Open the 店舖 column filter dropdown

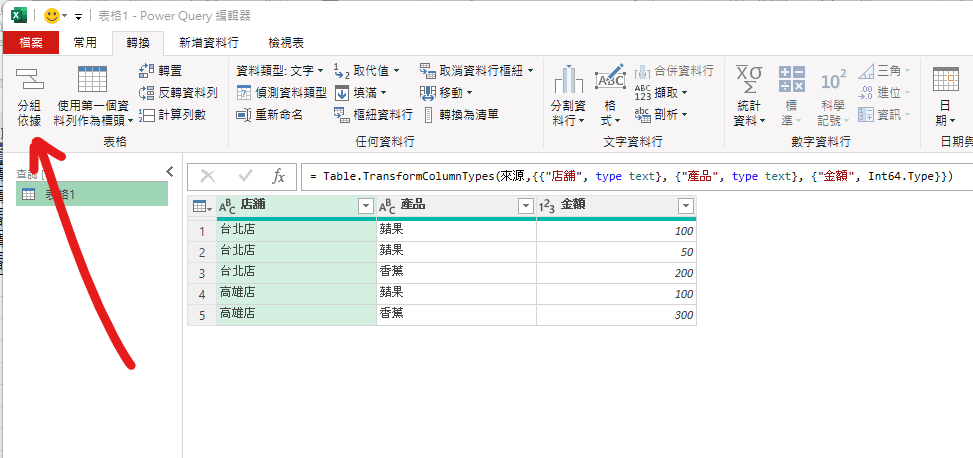click(x=365, y=206)
